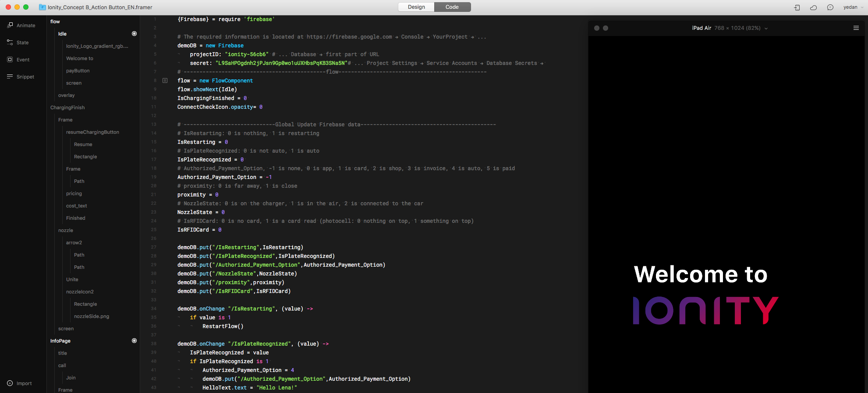Select the title layer under InfoPage
This screenshot has height=393, width=868.
[x=63, y=353]
